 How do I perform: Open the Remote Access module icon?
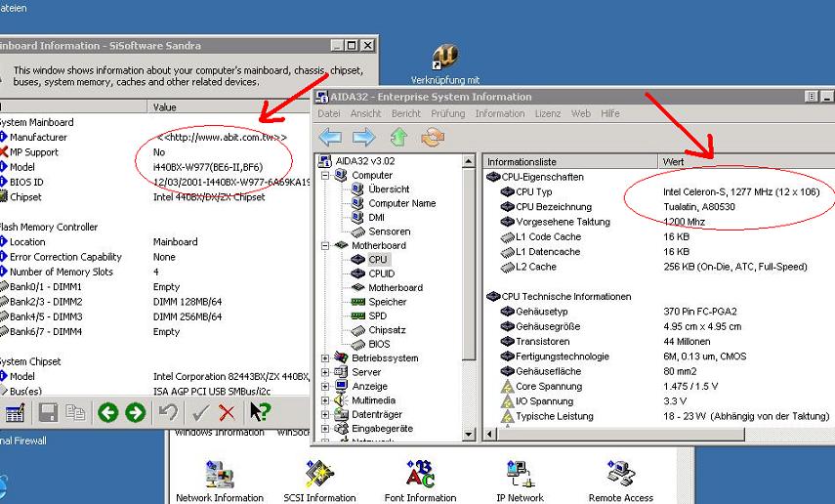[x=620, y=474]
